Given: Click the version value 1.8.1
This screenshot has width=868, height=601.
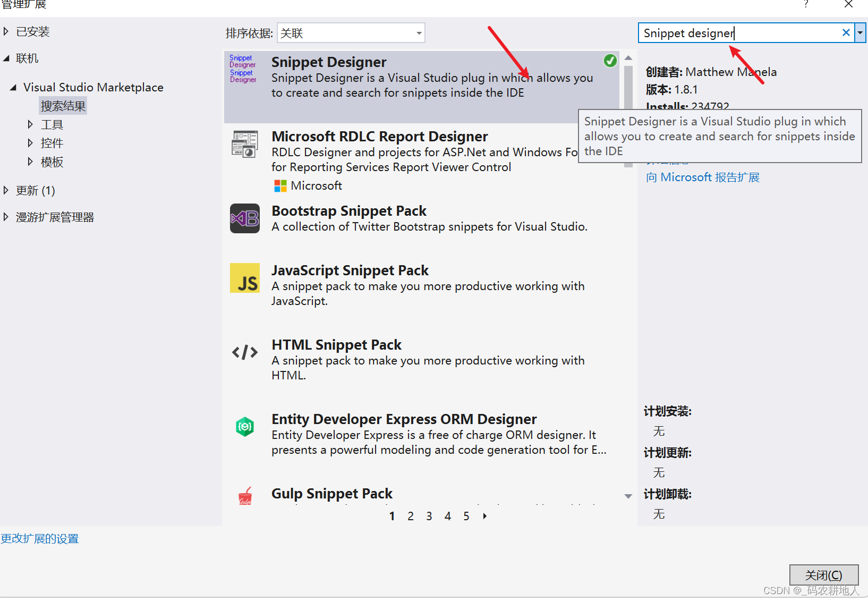Looking at the screenshot, I should (686, 89).
